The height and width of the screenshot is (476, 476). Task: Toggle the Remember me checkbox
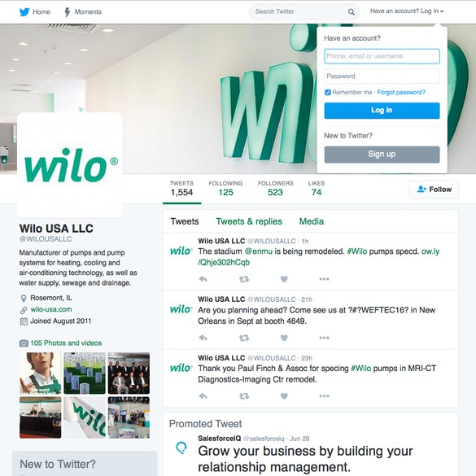328,92
